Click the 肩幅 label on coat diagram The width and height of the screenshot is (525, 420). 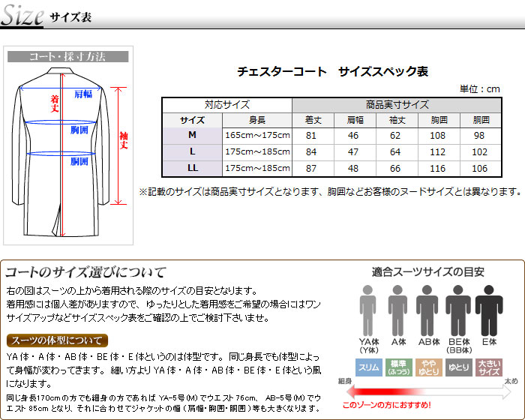pyautogui.click(x=83, y=94)
